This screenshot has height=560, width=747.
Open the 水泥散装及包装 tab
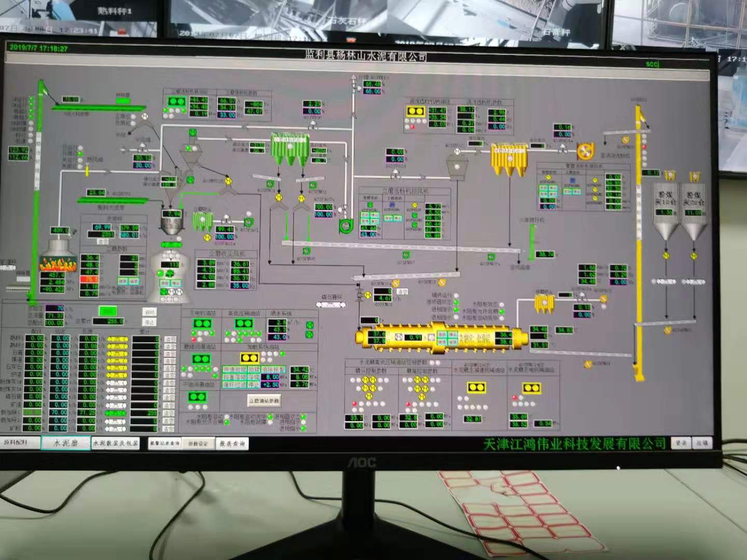click(x=116, y=443)
